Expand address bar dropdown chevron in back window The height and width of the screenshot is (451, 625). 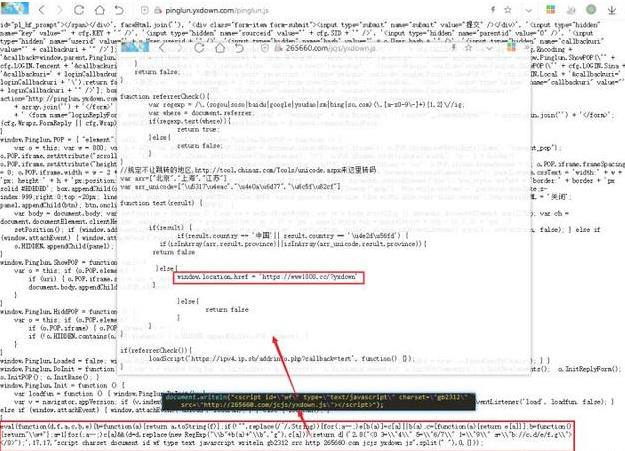[529, 10]
